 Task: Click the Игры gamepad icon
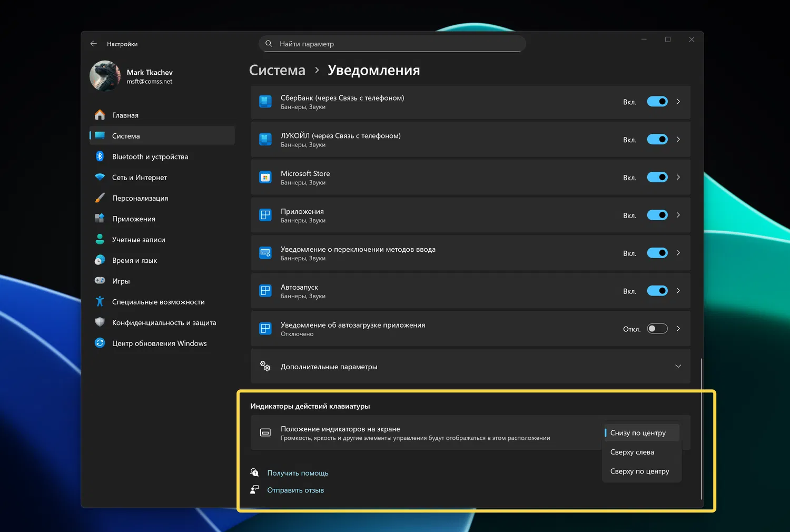point(100,281)
